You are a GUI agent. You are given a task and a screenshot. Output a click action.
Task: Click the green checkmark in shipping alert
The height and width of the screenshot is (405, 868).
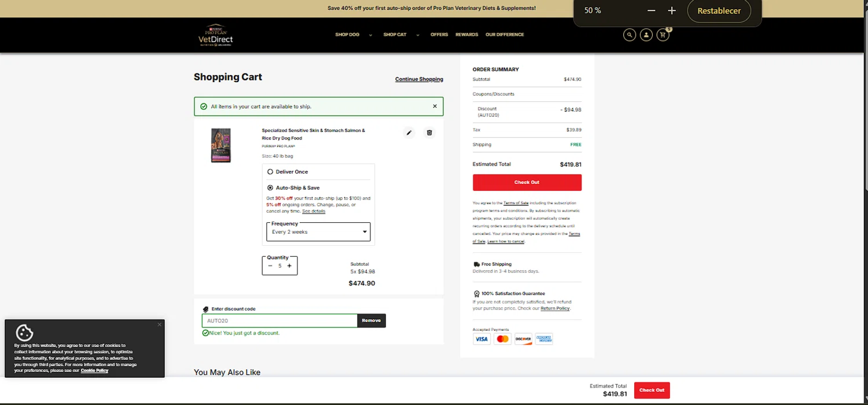click(203, 106)
